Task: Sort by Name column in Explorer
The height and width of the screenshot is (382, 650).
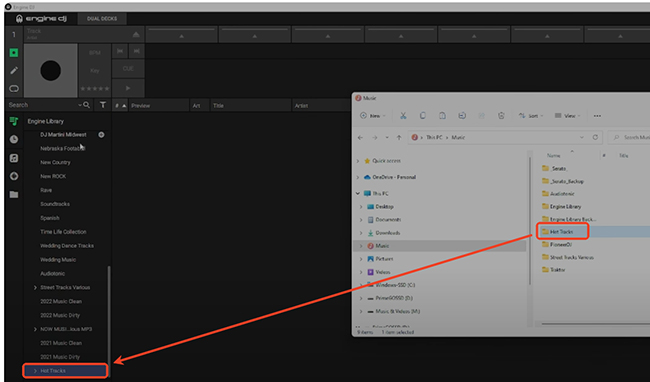Action: [x=553, y=156]
